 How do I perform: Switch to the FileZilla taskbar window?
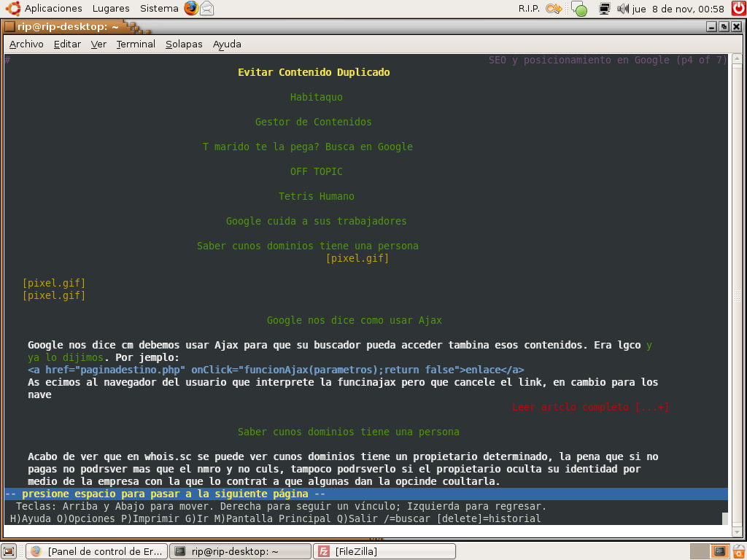point(384,551)
